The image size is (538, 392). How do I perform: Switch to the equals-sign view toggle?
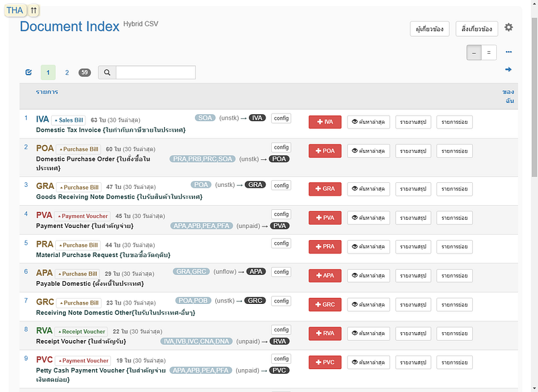coord(490,52)
